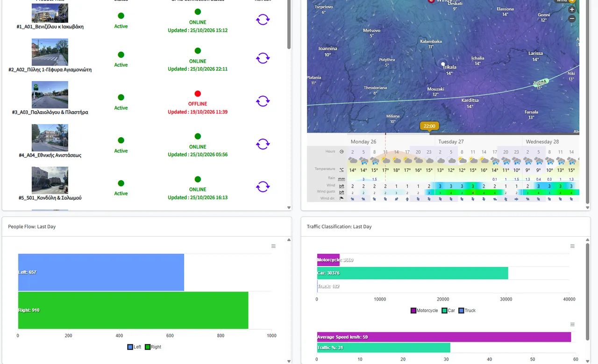This screenshot has height=364, width=598.
Task: Toggle the Left series in the People Flow legend
Action: click(134, 347)
